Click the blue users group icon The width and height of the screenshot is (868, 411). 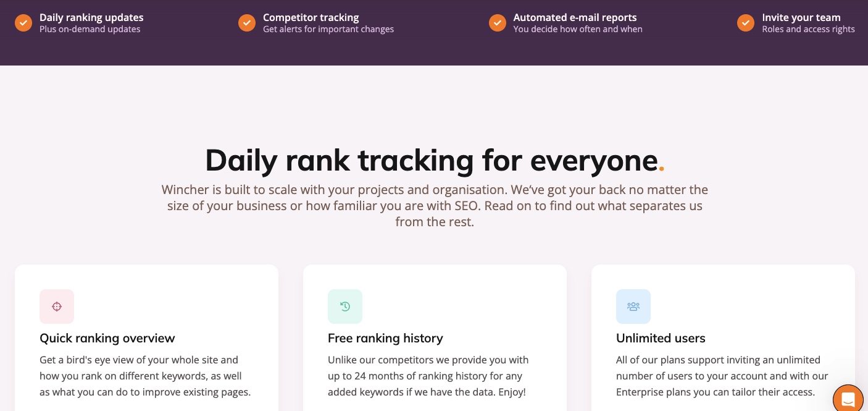pyautogui.click(x=633, y=307)
